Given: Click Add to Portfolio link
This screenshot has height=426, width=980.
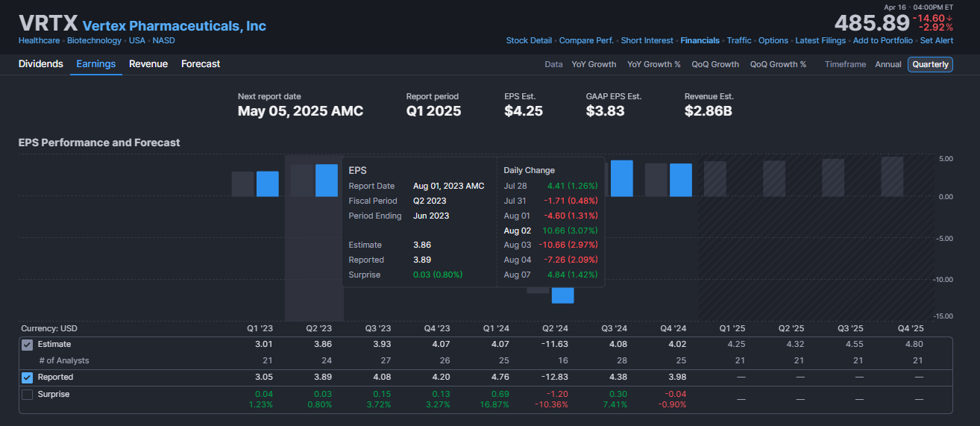Looking at the screenshot, I should 883,41.
